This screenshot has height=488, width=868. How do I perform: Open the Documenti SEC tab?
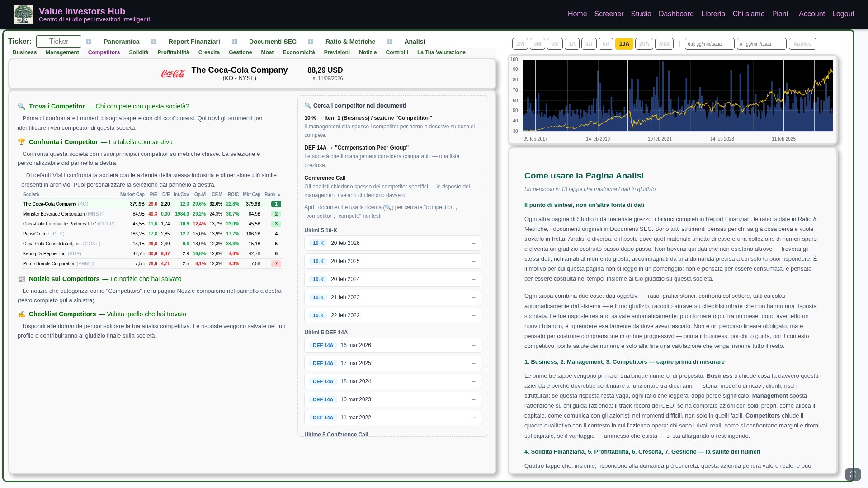[x=273, y=42]
